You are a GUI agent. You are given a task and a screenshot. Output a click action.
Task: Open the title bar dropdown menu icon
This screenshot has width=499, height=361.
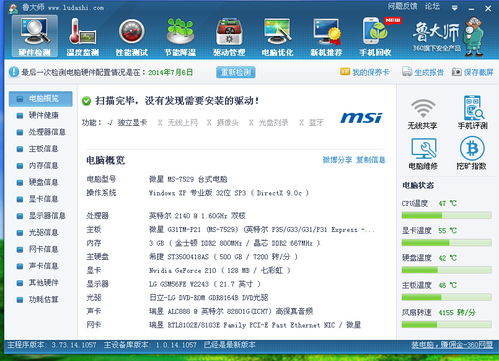click(454, 8)
